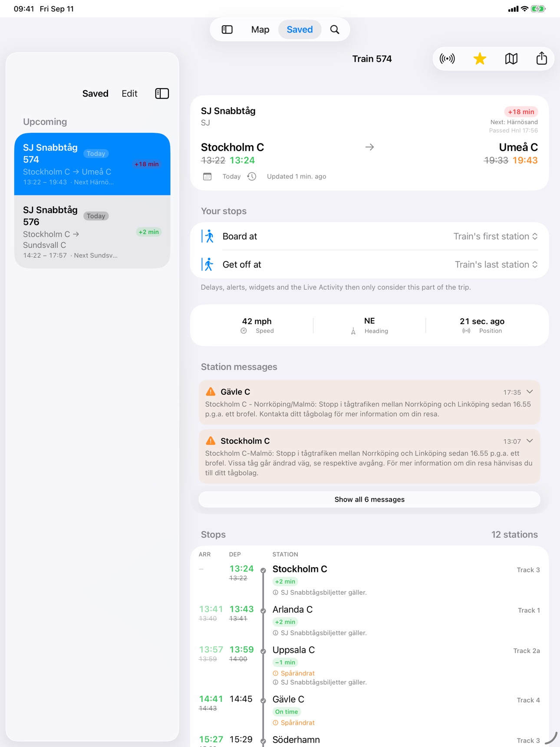This screenshot has height=747, width=560.
Task: Tap the history clock icon
Action: click(252, 176)
